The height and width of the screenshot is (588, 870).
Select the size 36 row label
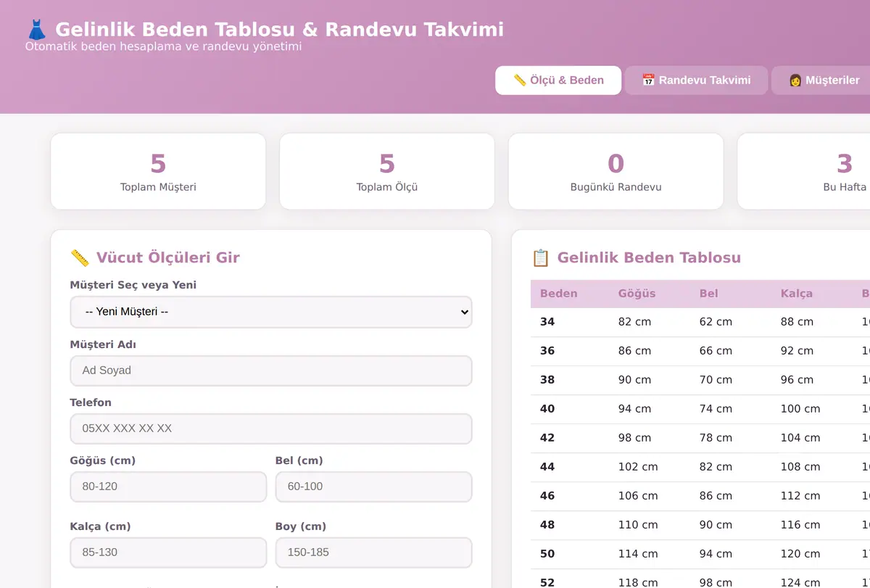coord(547,351)
